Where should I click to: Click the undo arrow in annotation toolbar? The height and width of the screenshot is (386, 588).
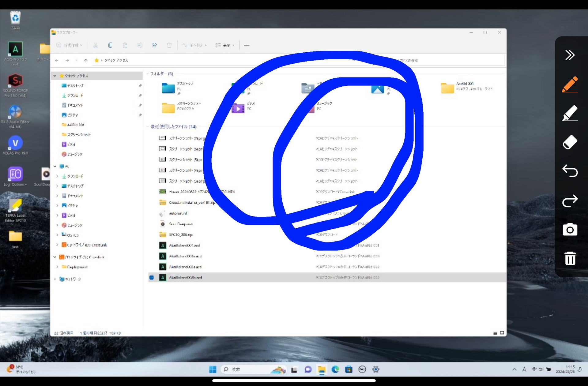570,171
